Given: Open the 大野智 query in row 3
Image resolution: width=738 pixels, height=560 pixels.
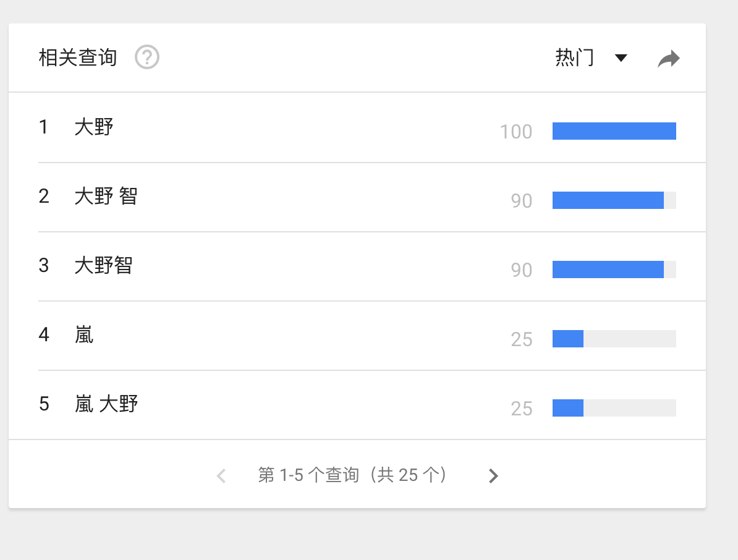Looking at the screenshot, I should coord(103,265).
